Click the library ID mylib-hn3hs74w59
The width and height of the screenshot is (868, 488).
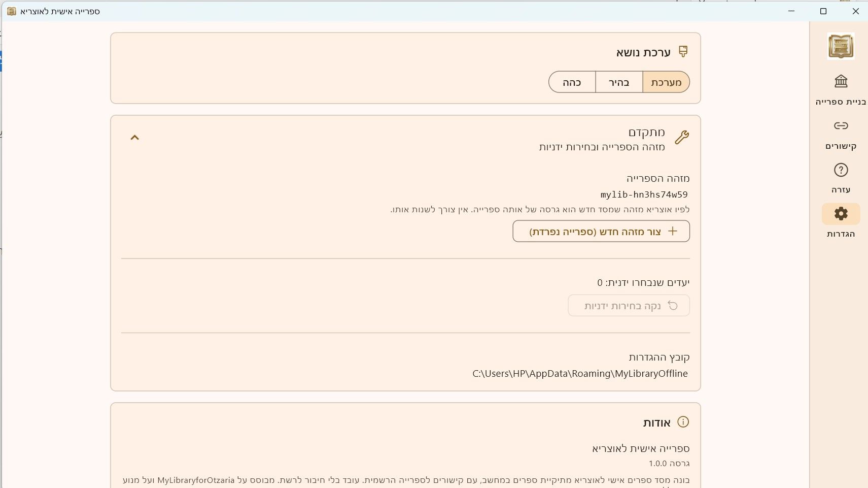[x=644, y=194]
